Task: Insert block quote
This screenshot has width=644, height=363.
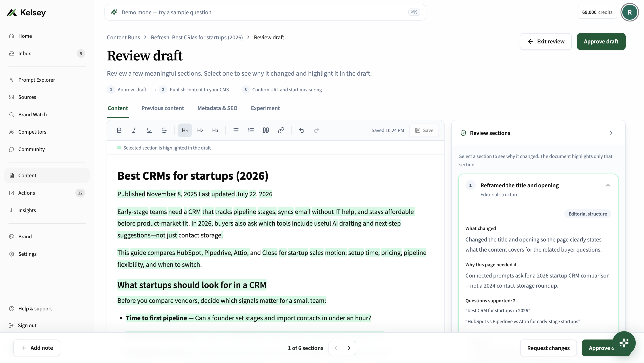Action: (266, 130)
